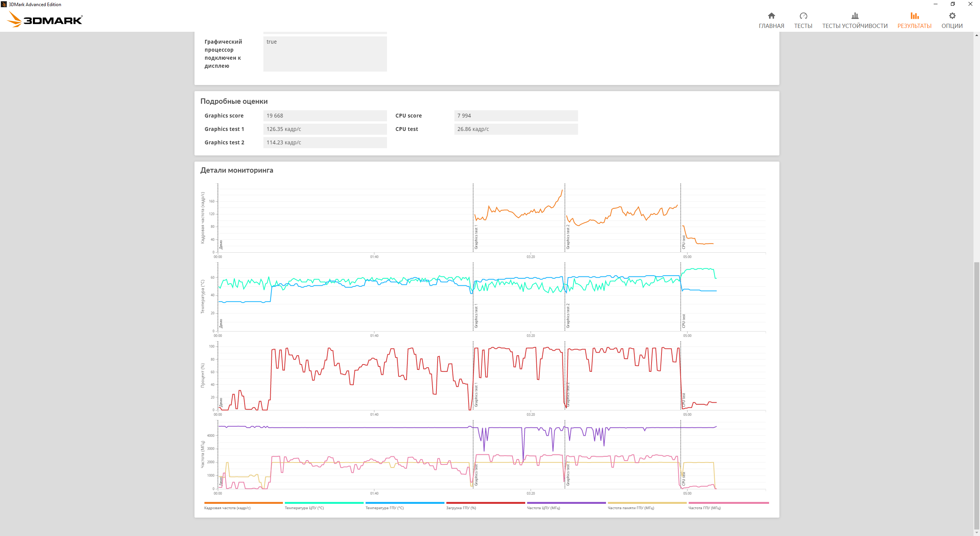Switch to the ТЕСТЫ УСТОЙЧИВОСТИ tab label
980x536 pixels.
coord(855,26)
